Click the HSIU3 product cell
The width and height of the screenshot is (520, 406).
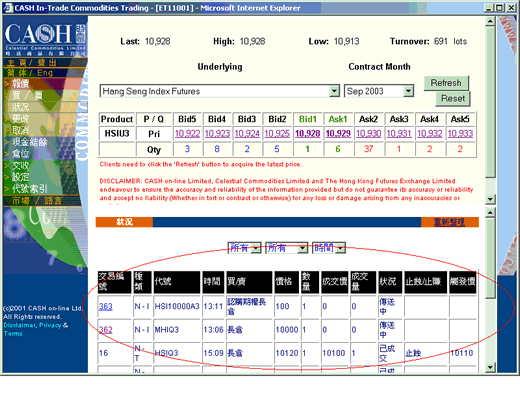tap(117, 134)
